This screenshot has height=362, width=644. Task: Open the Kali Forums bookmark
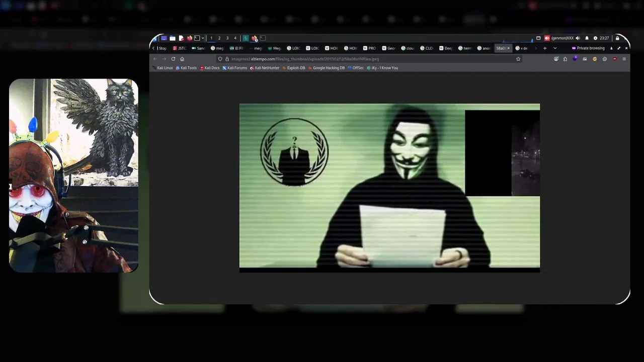click(235, 68)
